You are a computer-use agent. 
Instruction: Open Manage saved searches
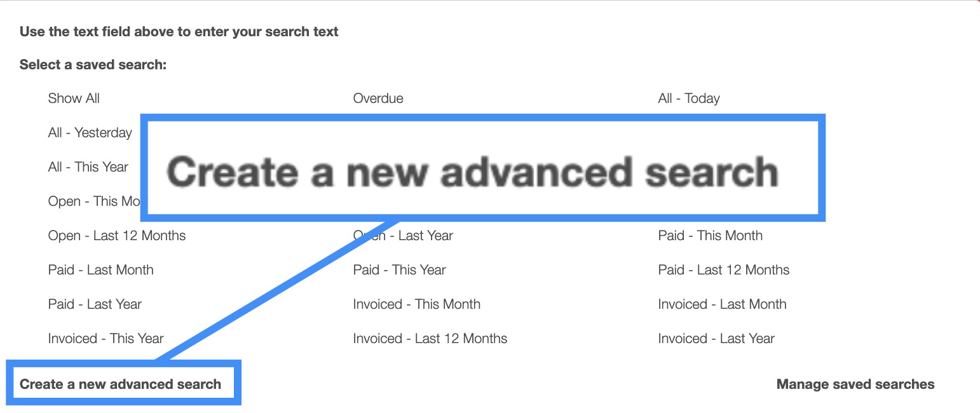point(855,384)
